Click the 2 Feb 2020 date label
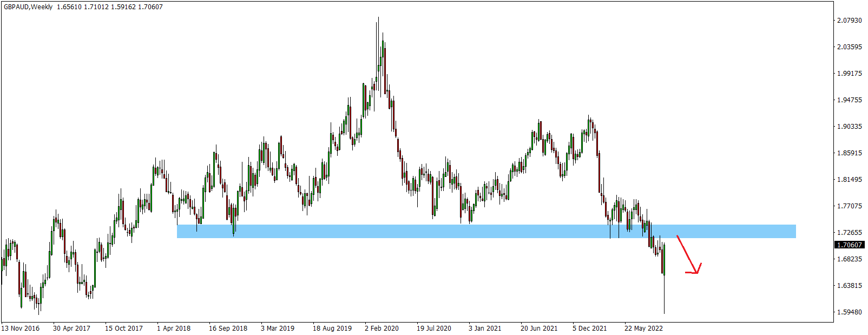Image resolution: width=868 pixels, height=335 pixels. 382,329
